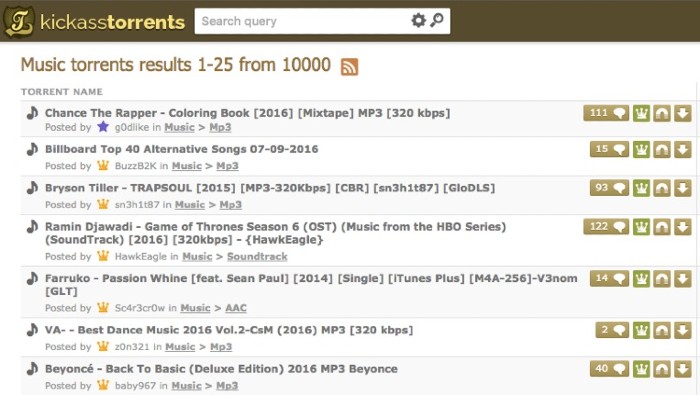Download arrow for Billboard Top 40 torrent
Screen dimensions: 700x395
click(x=683, y=149)
